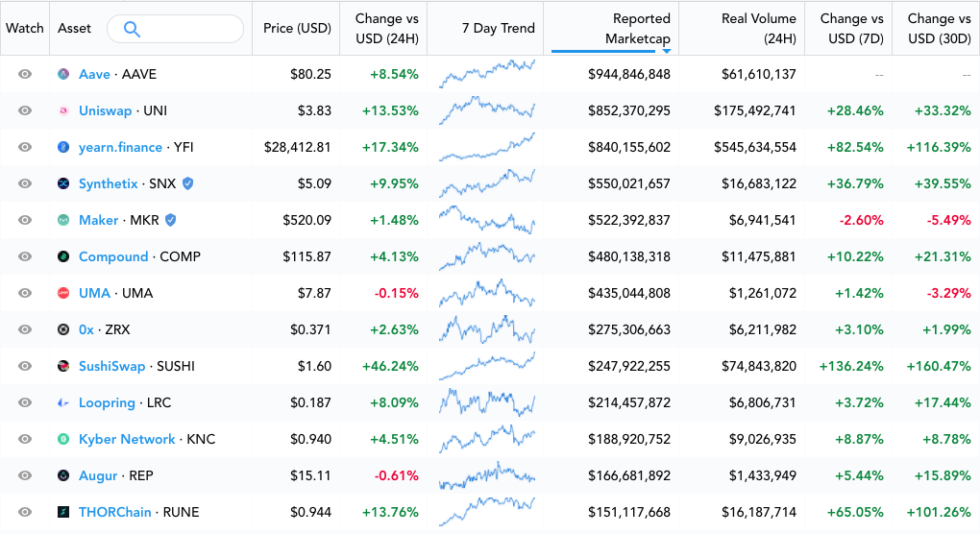Open the Loopring asset link
Screen dimensions: 980x534
click(x=107, y=402)
